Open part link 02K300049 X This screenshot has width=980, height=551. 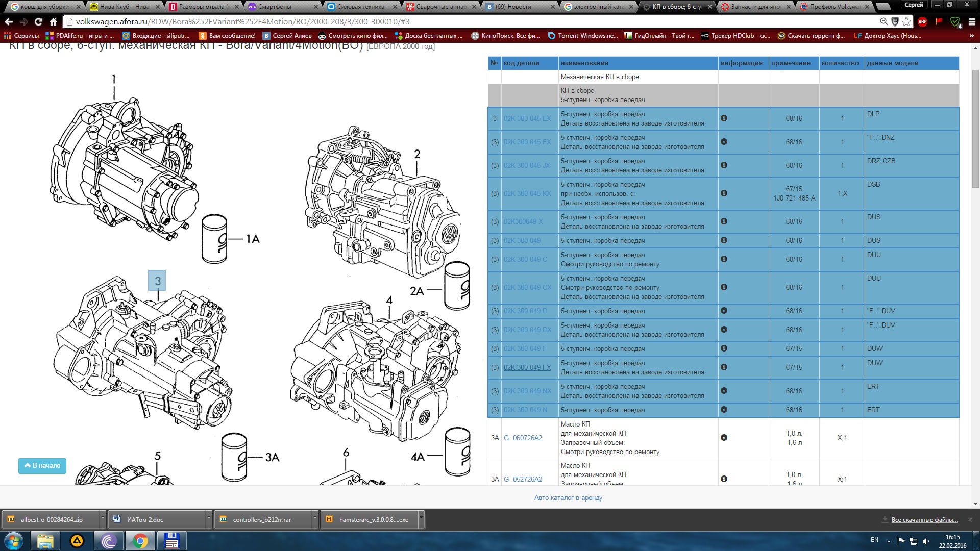[523, 221]
